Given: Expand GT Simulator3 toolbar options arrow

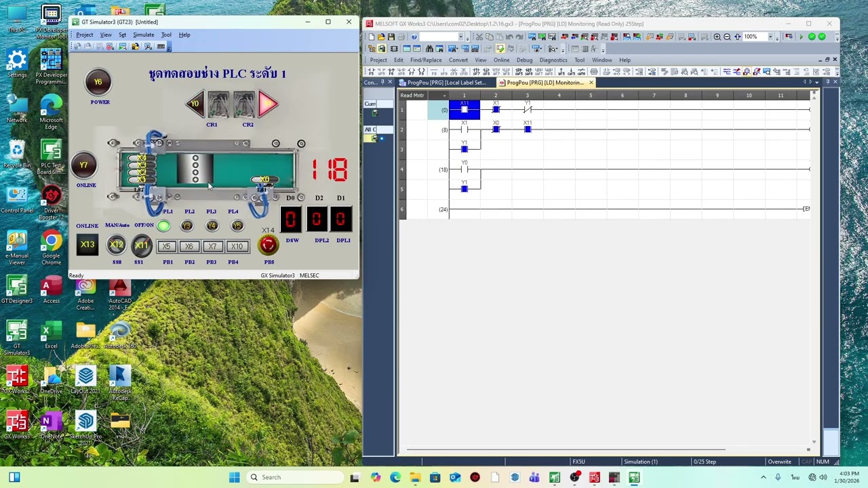Looking at the screenshot, I should point(169,47).
